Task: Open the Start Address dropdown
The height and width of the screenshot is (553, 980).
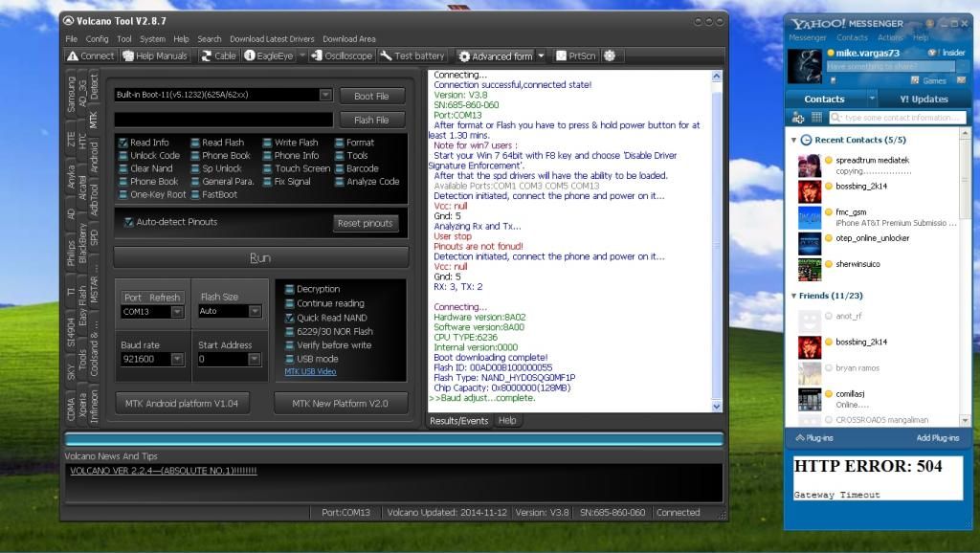Action: [254, 360]
